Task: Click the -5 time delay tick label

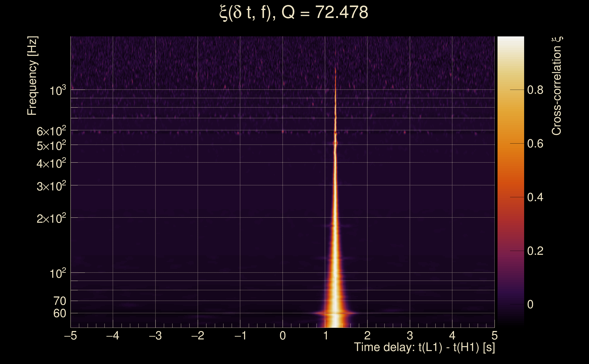Action: 71,336
